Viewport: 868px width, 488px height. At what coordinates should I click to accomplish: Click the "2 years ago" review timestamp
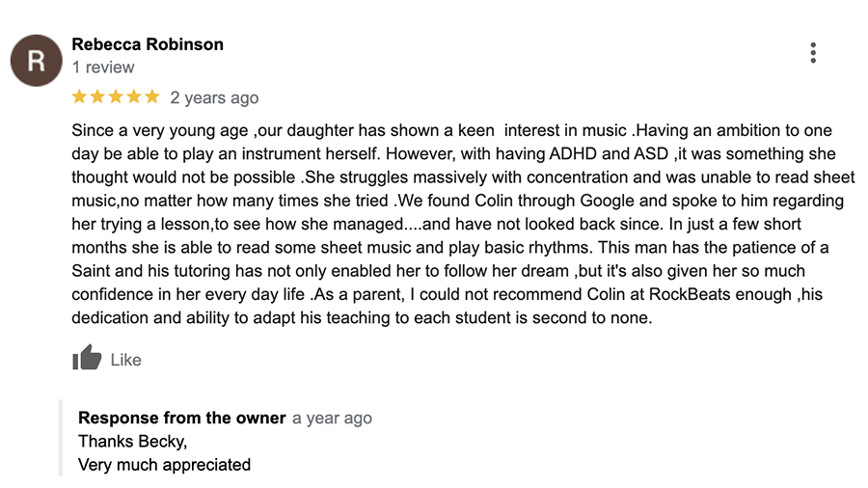point(214,98)
